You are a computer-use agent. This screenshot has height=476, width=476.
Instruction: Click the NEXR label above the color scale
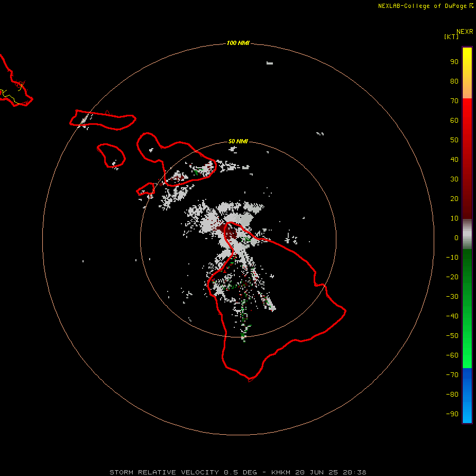pyautogui.click(x=465, y=31)
